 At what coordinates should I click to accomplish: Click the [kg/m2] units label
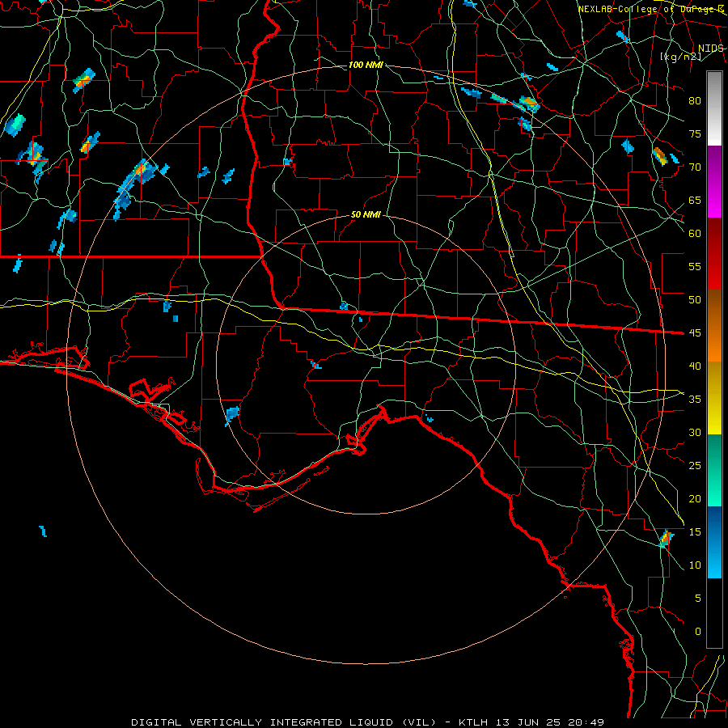tap(680, 57)
